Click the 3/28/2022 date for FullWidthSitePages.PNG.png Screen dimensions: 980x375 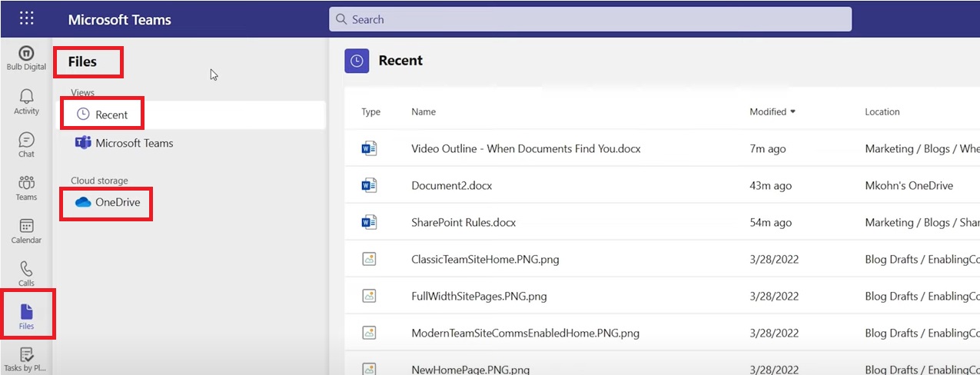[x=774, y=296]
